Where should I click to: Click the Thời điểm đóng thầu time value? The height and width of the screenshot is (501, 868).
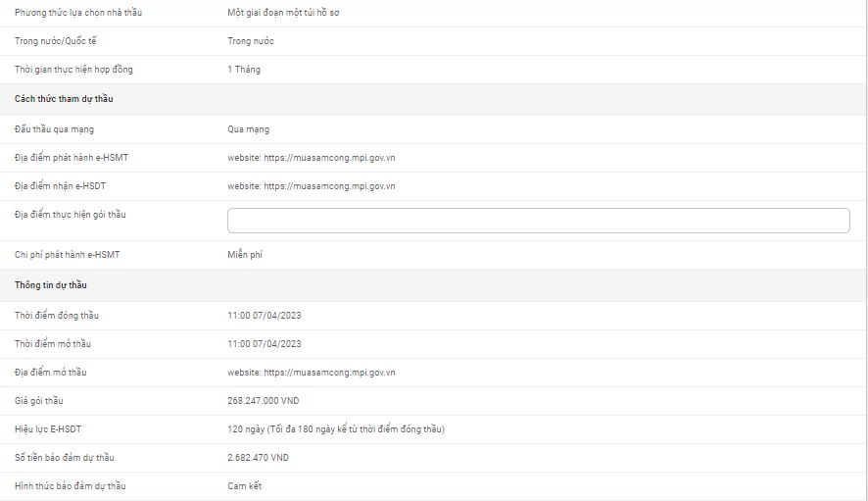(x=265, y=316)
